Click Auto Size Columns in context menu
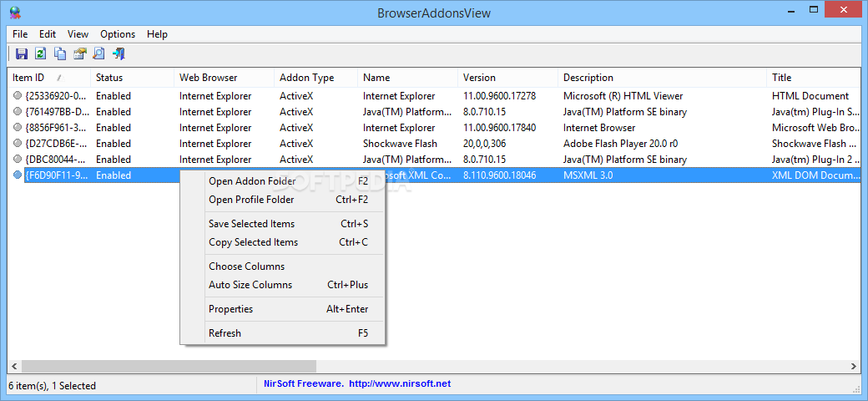Image resolution: width=868 pixels, height=401 pixels. pyautogui.click(x=282, y=285)
